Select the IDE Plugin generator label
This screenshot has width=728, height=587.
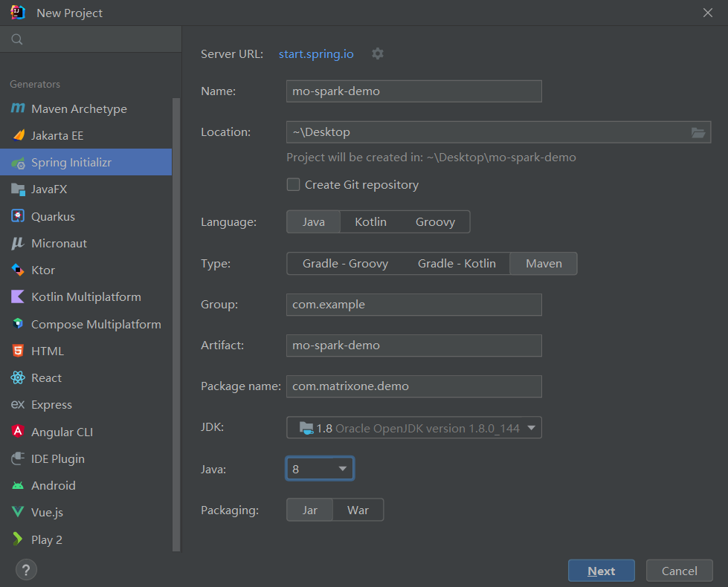tap(57, 459)
